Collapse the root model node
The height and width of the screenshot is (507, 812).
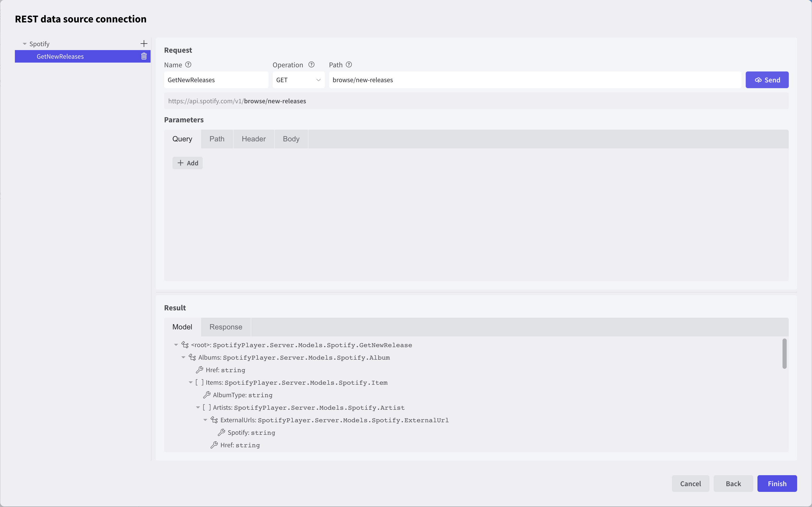(x=176, y=345)
